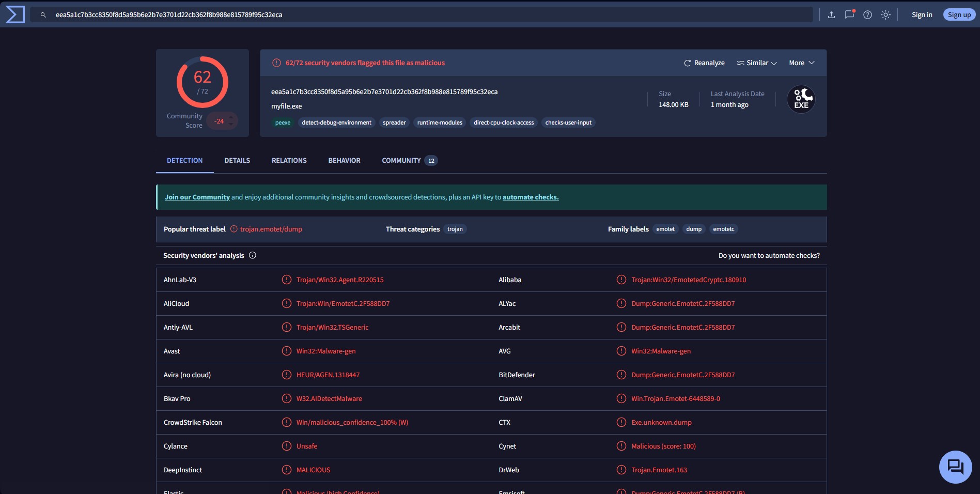
Task: Toggle the light/dark theme icon
Action: [885, 15]
